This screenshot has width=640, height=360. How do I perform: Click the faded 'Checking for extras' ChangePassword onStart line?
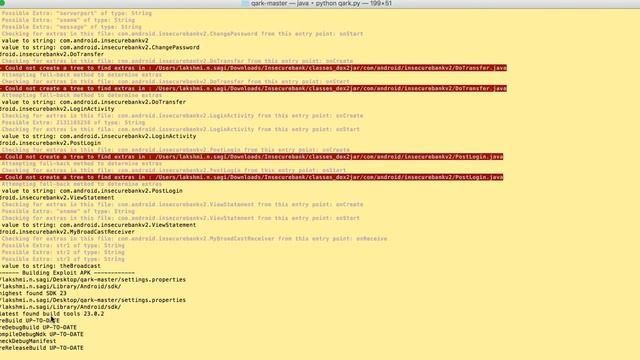[182, 34]
